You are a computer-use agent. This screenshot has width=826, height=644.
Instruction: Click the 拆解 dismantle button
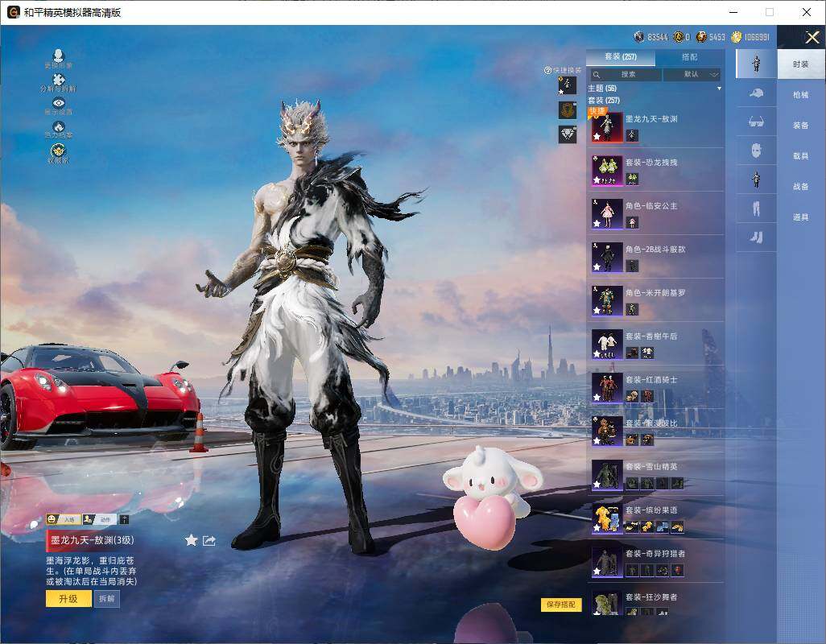pyautogui.click(x=107, y=599)
